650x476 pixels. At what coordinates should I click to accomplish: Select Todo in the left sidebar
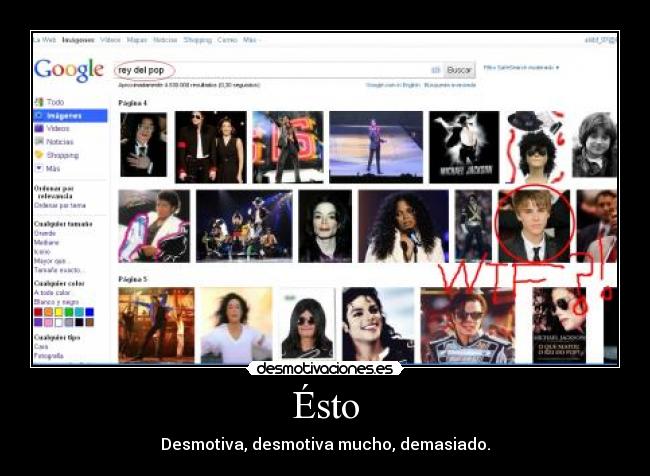click(x=55, y=102)
